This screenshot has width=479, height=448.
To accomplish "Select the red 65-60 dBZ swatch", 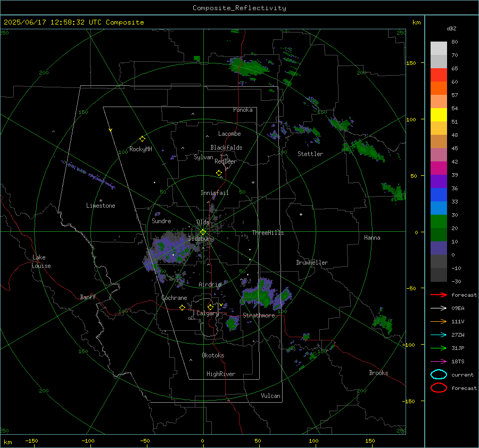I will [439, 75].
